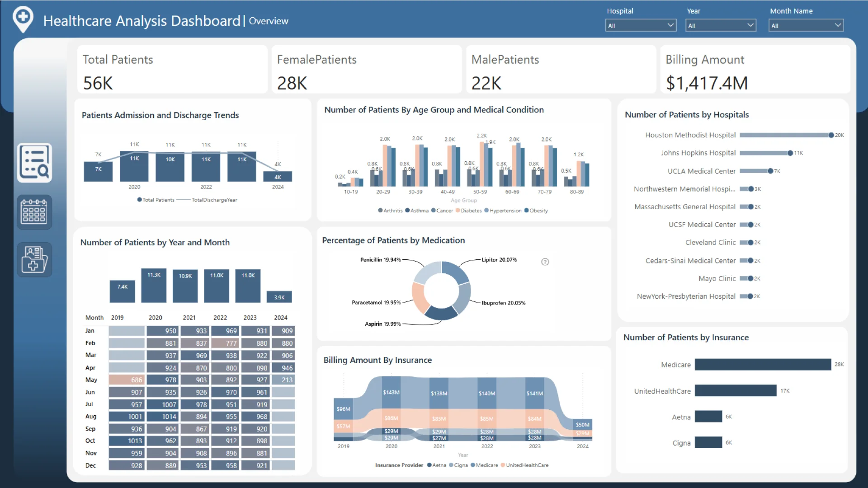This screenshot has width=868, height=488.
Task: Toggle Obesity legend item in age chart
Action: pyautogui.click(x=538, y=211)
